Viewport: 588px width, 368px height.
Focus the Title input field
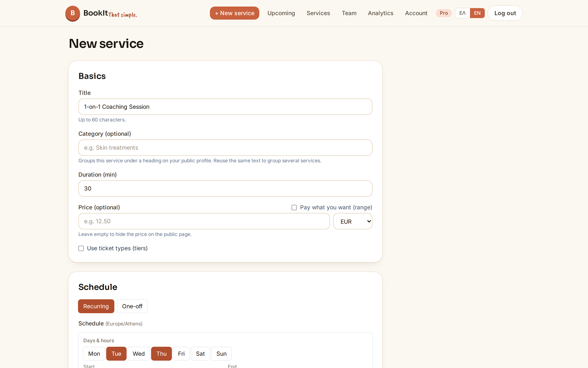click(x=225, y=107)
